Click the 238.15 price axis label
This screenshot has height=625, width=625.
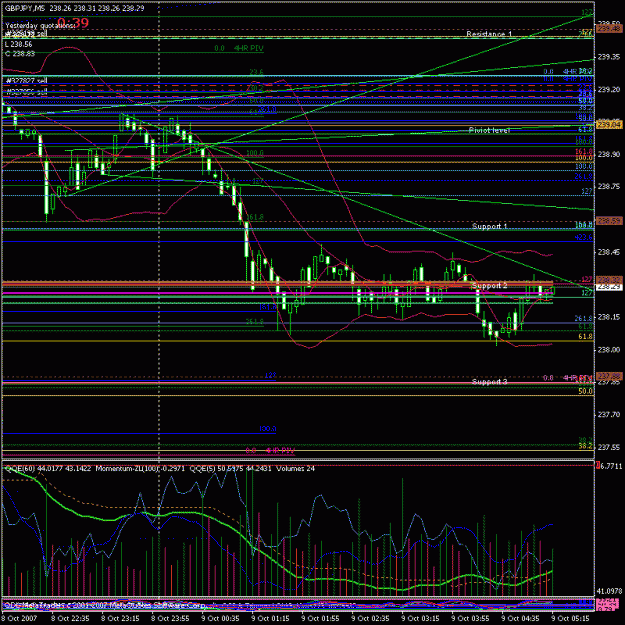pos(609,317)
